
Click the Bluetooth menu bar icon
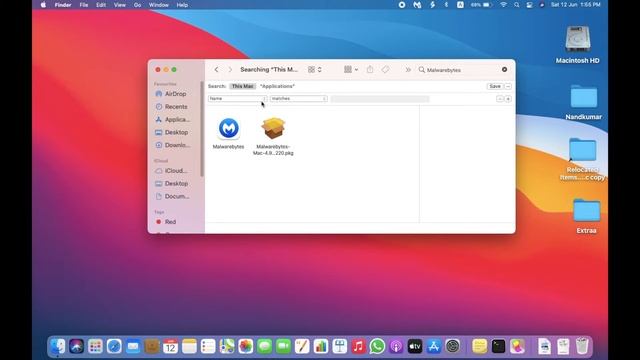click(x=446, y=5)
